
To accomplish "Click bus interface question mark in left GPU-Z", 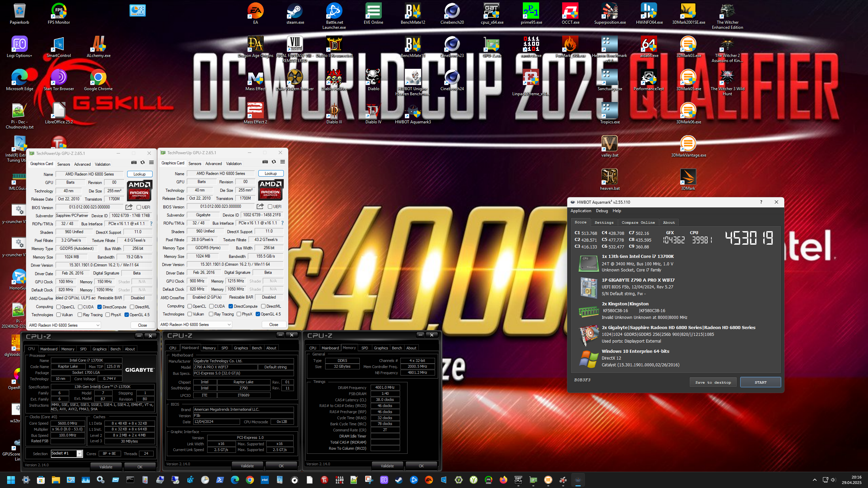I will coord(151,224).
